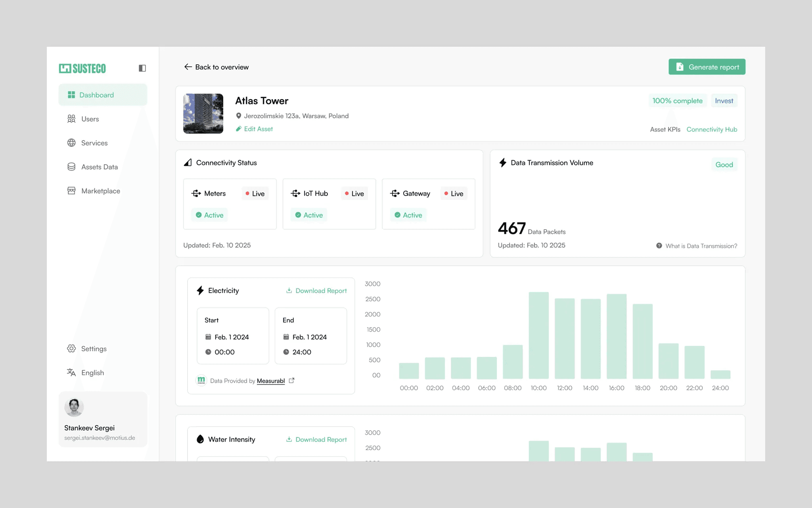Click the Atlas Tower building thumbnail
This screenshot has width=812, height=508.
[x=203, y=113]
